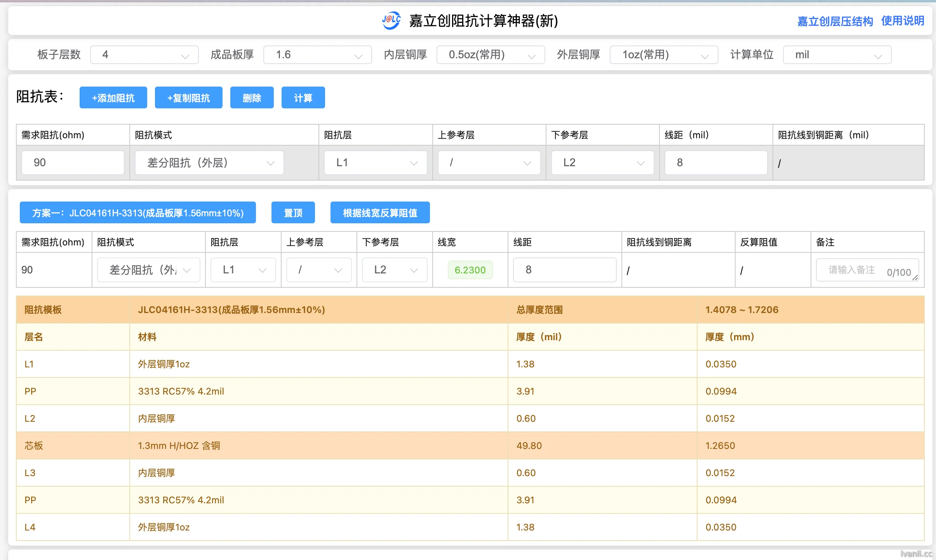Open the 板子层数 dropdown showing 4
The image size is (936, 560).
(144, 55)
